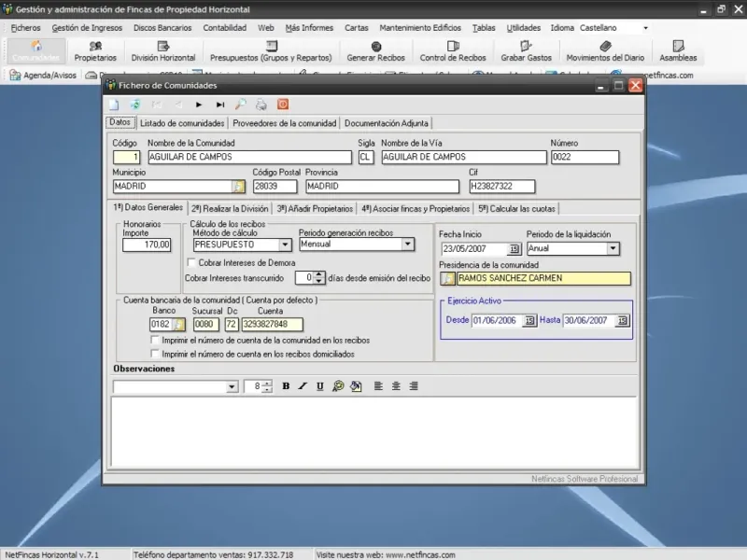This screenshot has width=747, height=560.
Task: Check print community account number on receipts
Action: (x=155, y=341)
